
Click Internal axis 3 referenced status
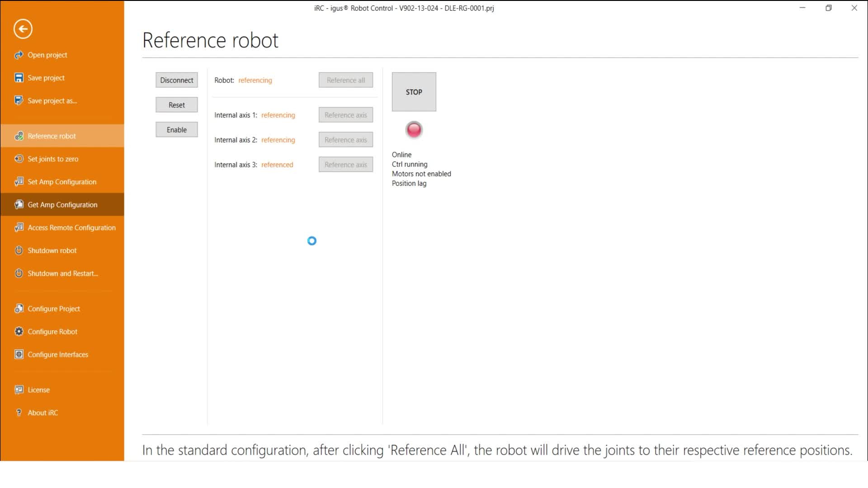277,164
